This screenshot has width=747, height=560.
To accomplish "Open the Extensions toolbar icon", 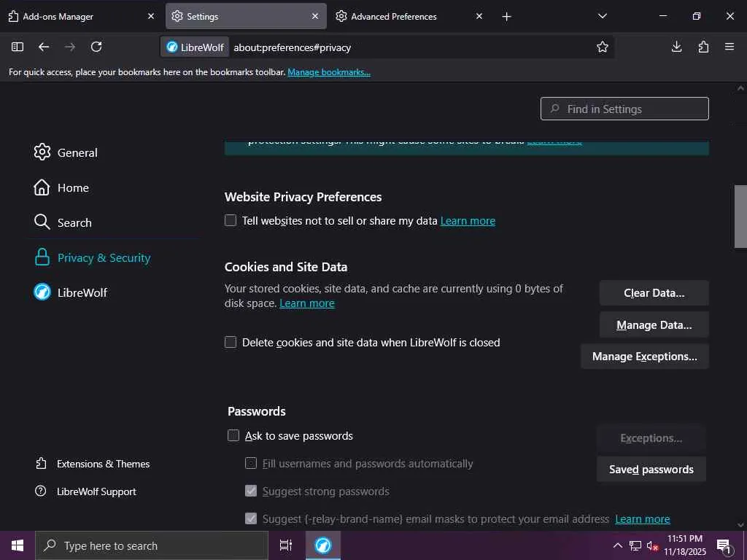I will [x=703, y=47].
